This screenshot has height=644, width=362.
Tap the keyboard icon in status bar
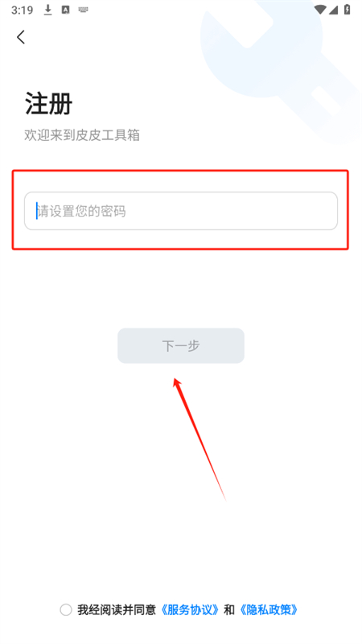point(84,10)
